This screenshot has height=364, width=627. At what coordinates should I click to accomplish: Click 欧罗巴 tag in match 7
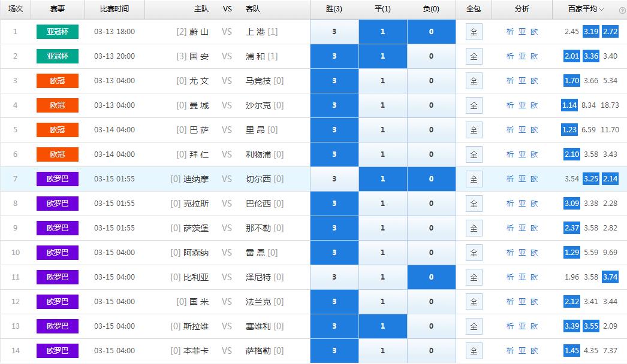[x=58, y=179]
